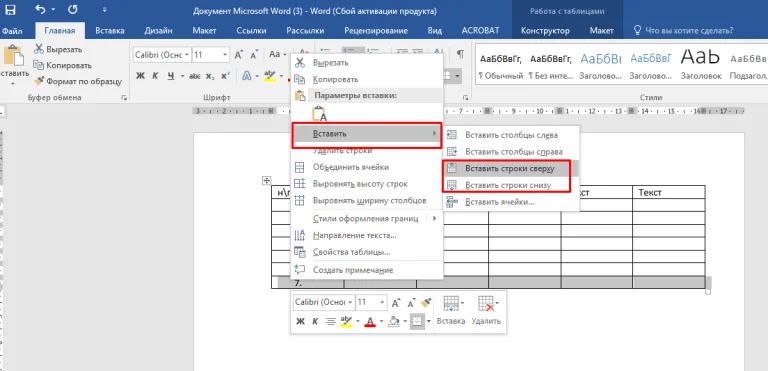Click format painter brush in mini toolbar
Screen dimensions: 768x371
click(426, 302)
